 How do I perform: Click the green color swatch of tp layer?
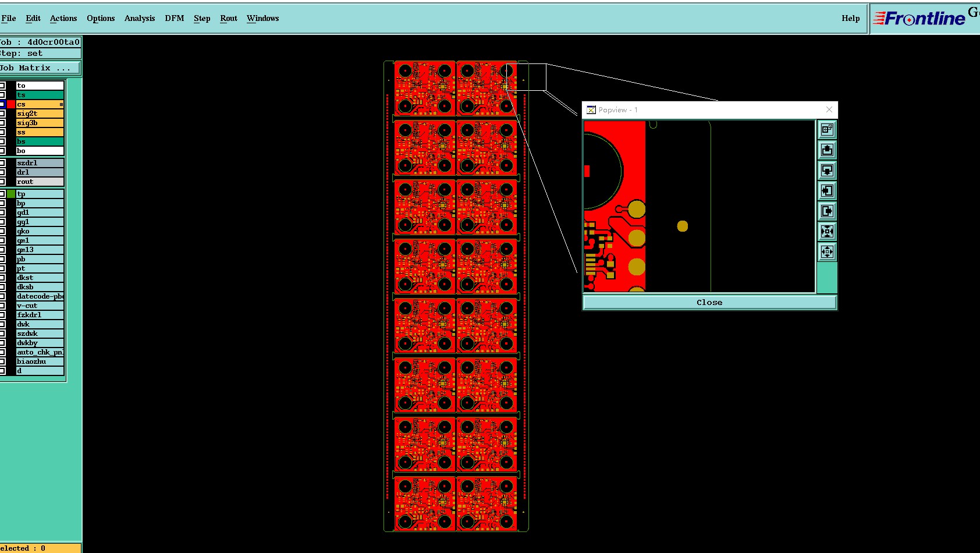[x=11, y=194]
